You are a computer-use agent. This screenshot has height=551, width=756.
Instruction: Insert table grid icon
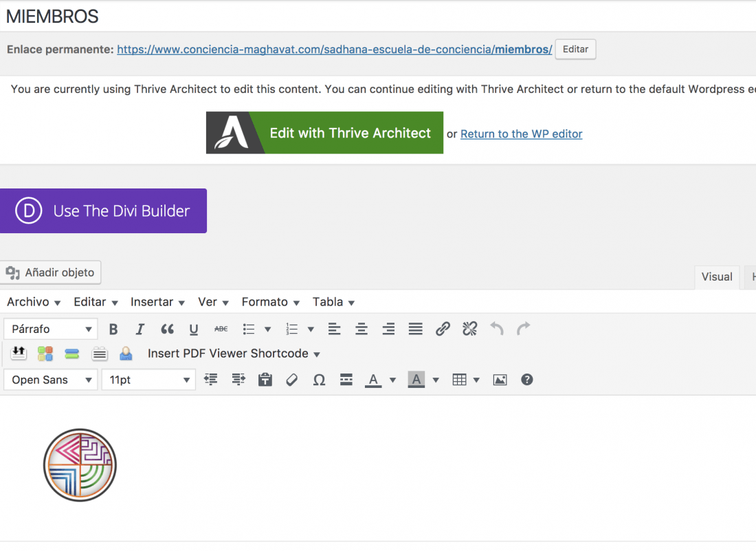(460, 380)
